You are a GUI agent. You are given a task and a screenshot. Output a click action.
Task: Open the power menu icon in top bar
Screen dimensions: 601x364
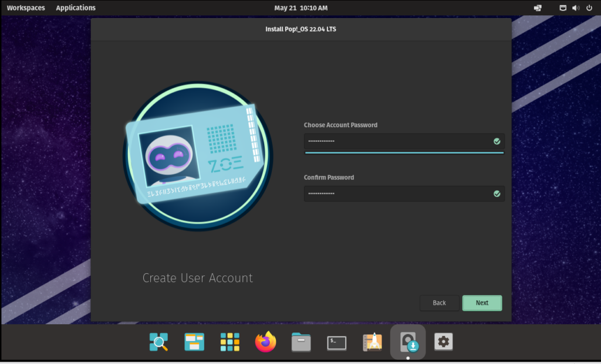coord(589,8)
